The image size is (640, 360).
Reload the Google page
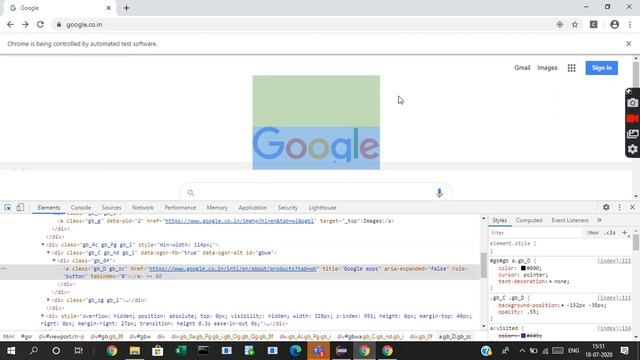click(x=40, y=24)
